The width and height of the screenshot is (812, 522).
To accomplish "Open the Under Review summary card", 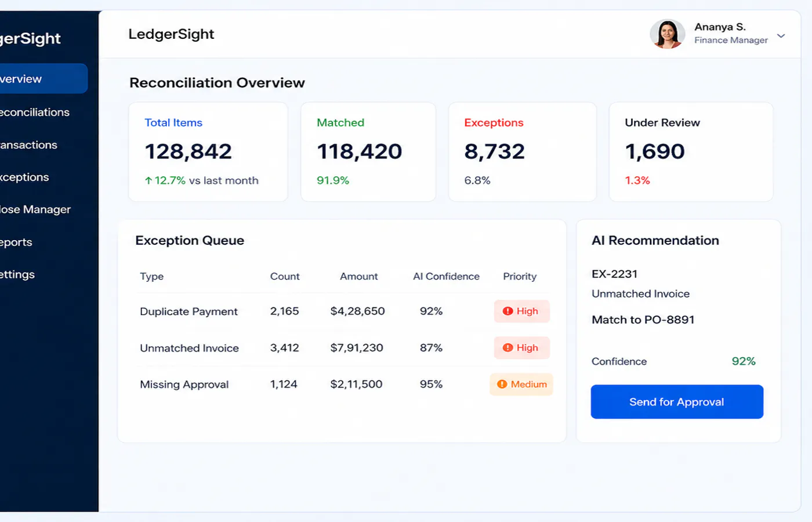I will 691,152.
